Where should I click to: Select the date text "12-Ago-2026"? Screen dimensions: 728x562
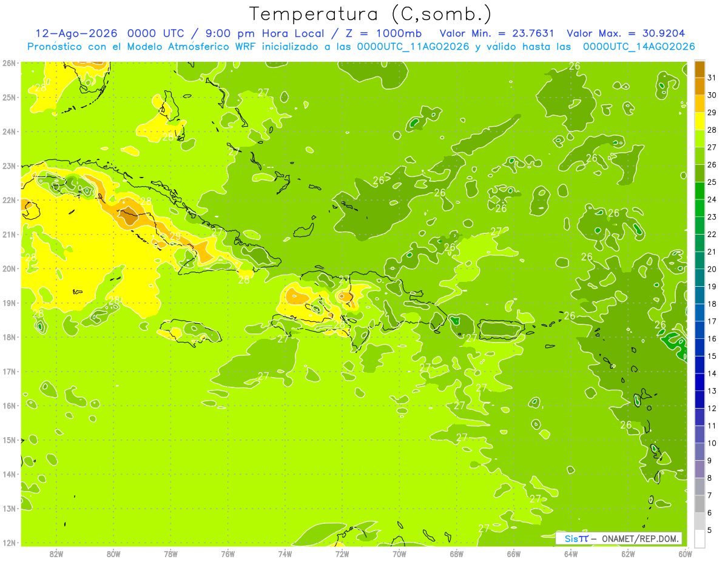coord(76,33)
